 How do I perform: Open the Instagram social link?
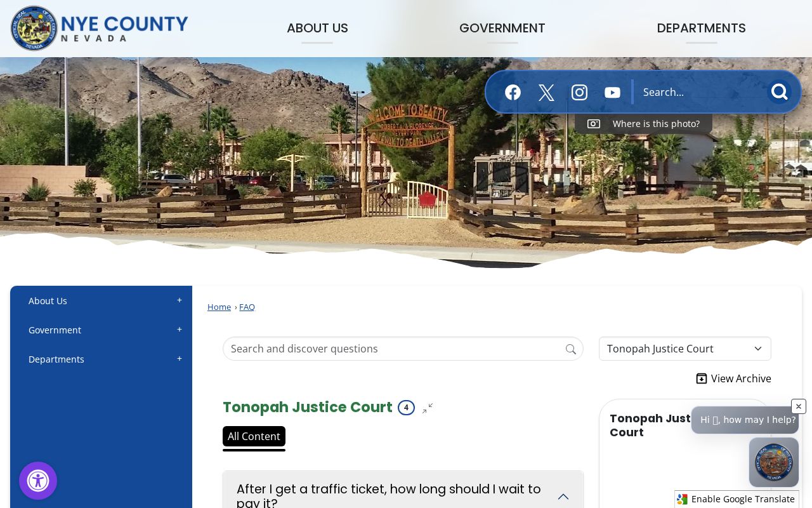pyautogui.click(x=579, y=93)
